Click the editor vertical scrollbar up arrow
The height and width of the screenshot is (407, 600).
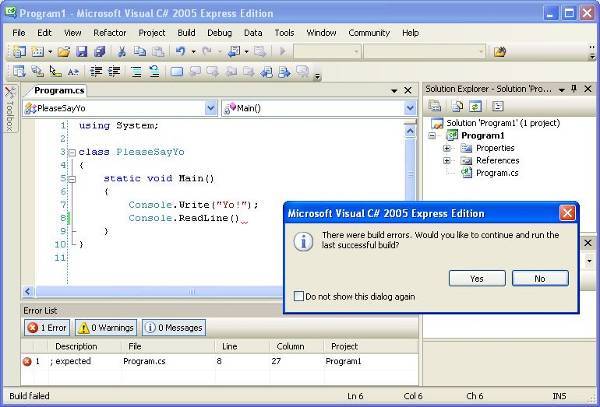click(410, 132)
